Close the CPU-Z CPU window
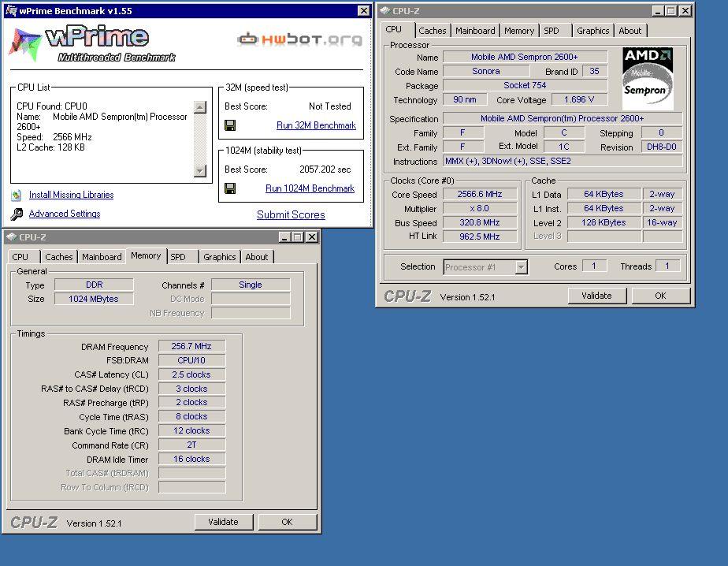Image resolution: width=728 pixels, height=566 pixels. point(685,11)
